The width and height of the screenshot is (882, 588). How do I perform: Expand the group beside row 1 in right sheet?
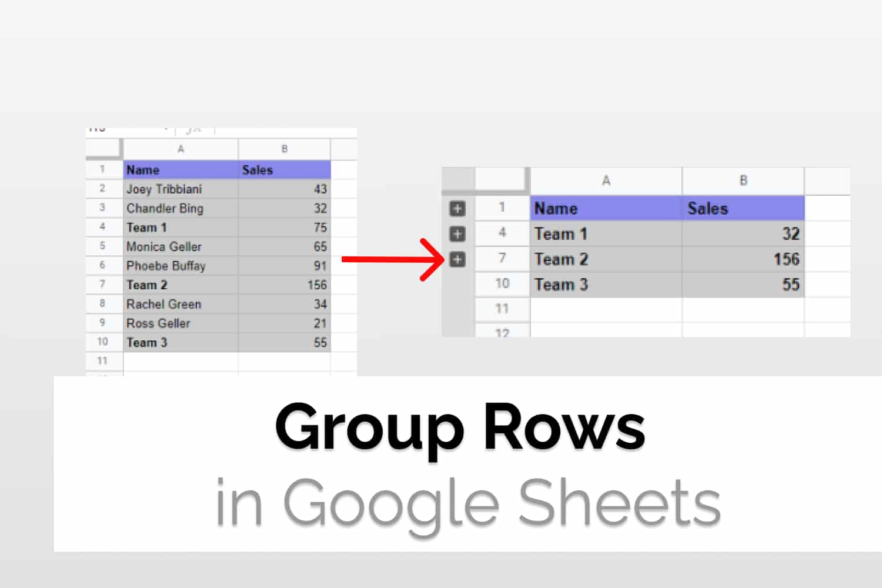tap(457, 208)
